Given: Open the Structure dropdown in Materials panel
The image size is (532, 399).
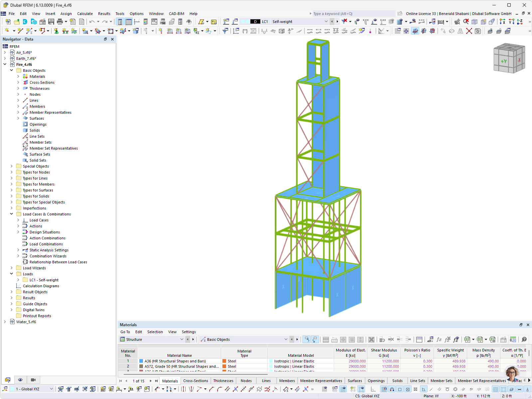Looking at the screenshot, I should pos(182,339).
